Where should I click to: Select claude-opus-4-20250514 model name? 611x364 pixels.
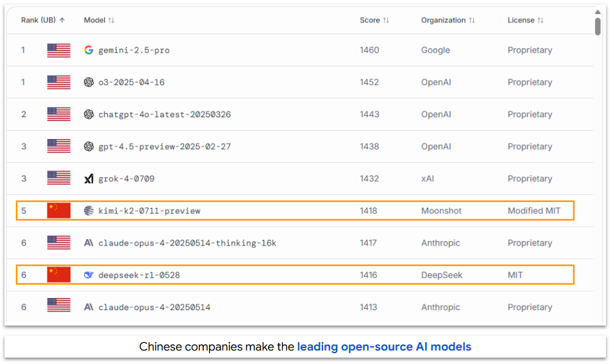(x=155, y=307)
